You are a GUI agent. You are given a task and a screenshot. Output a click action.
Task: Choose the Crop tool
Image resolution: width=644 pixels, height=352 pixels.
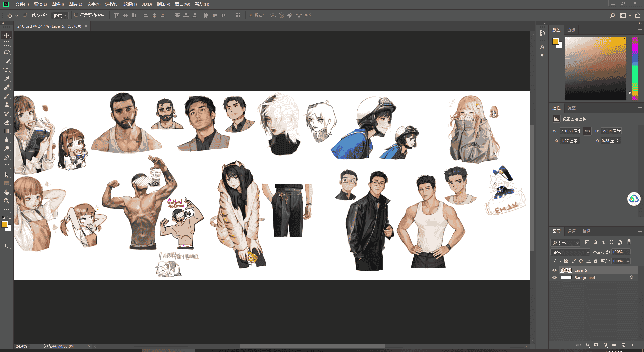point(7,70)
